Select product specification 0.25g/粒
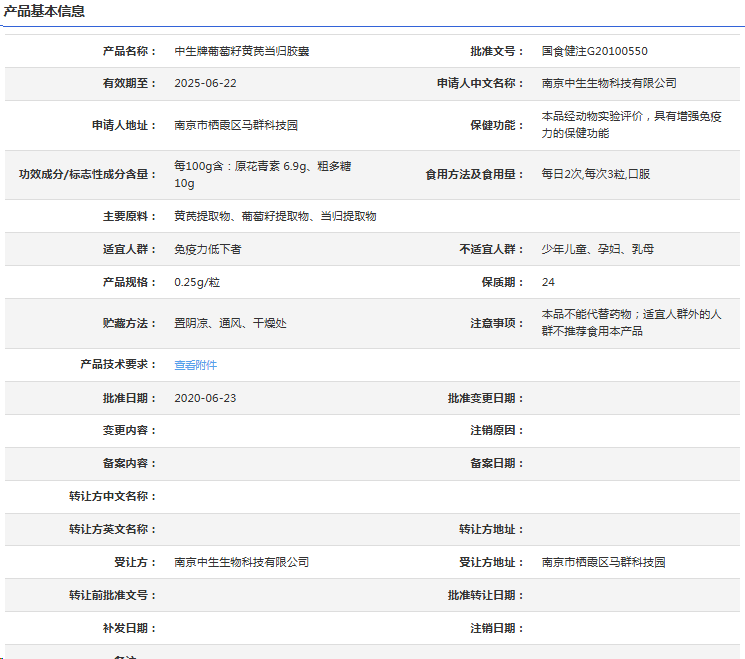Screen dimensions: 745x659 (197, 282)
